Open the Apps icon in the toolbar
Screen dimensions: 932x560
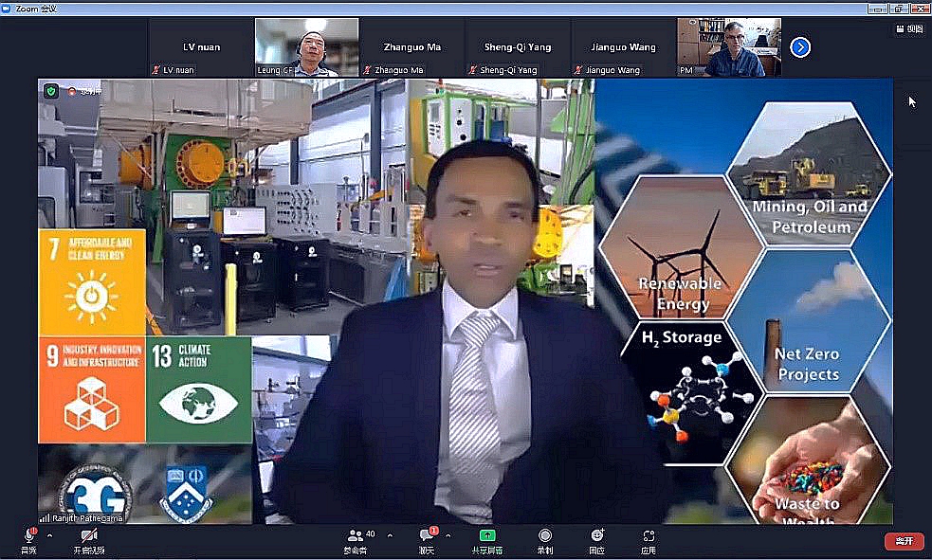click(x=649, y=537)
